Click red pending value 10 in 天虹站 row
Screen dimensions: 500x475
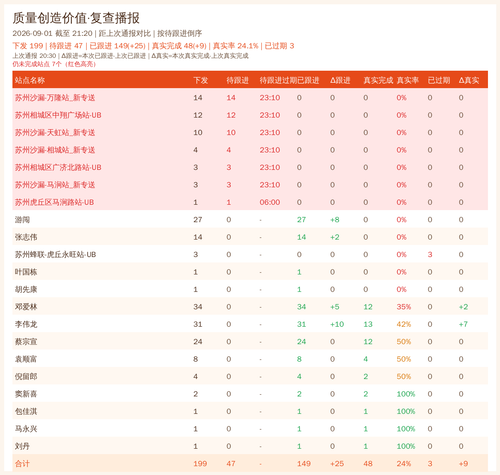click(231, 133)
